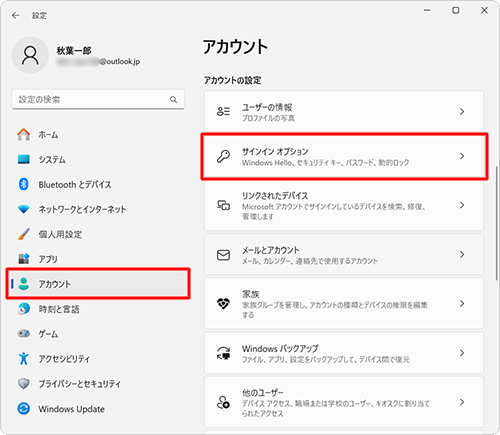The height and width of the screenshot is (435, 500).
Task: Click the chevron on Windows バックアップ row
Action: click(x=462, y=353)
